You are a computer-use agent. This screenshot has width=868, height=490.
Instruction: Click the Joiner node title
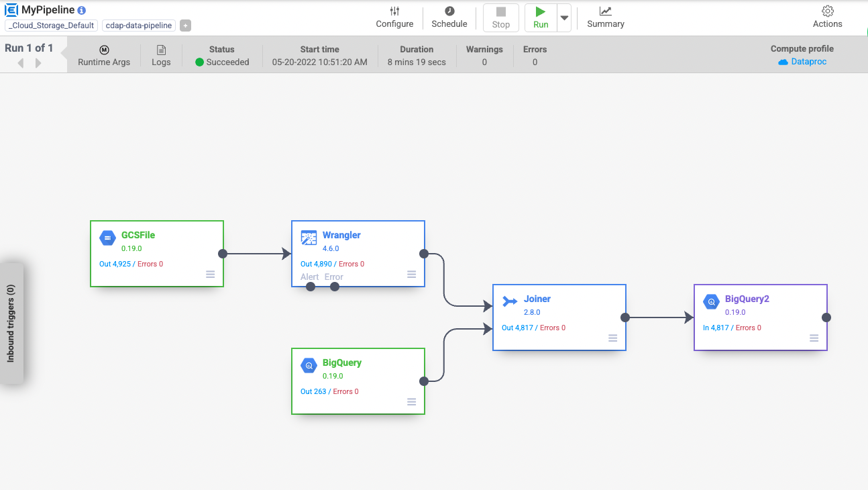click(537, 299)
